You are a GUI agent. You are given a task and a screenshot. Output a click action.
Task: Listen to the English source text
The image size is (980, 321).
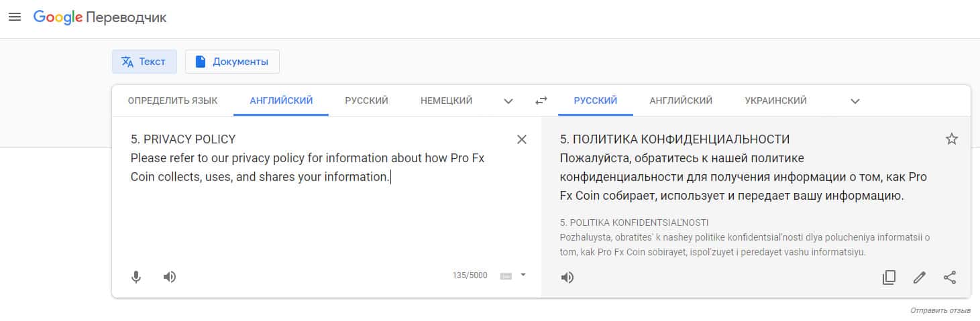[x=170, y=277]
